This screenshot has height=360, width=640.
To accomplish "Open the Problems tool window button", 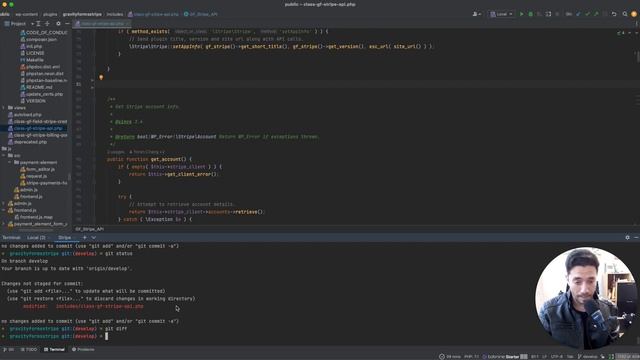I will coord(83,350).
